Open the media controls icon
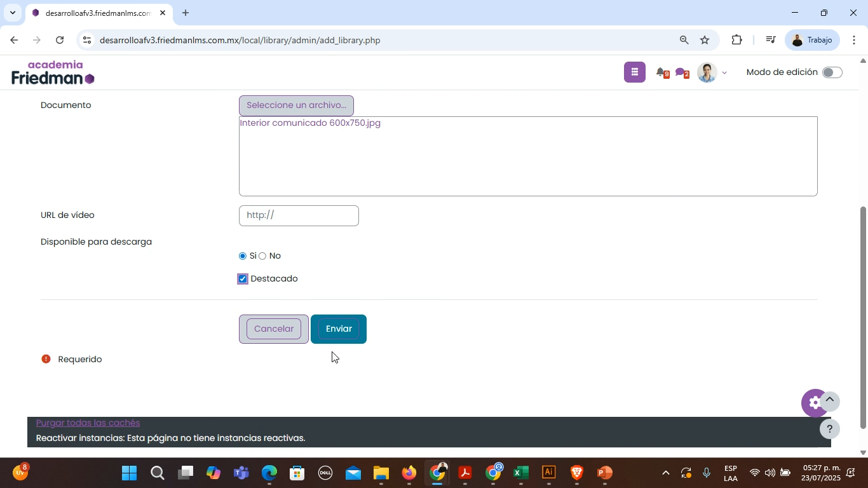868x488 pixels. point(770,40)
